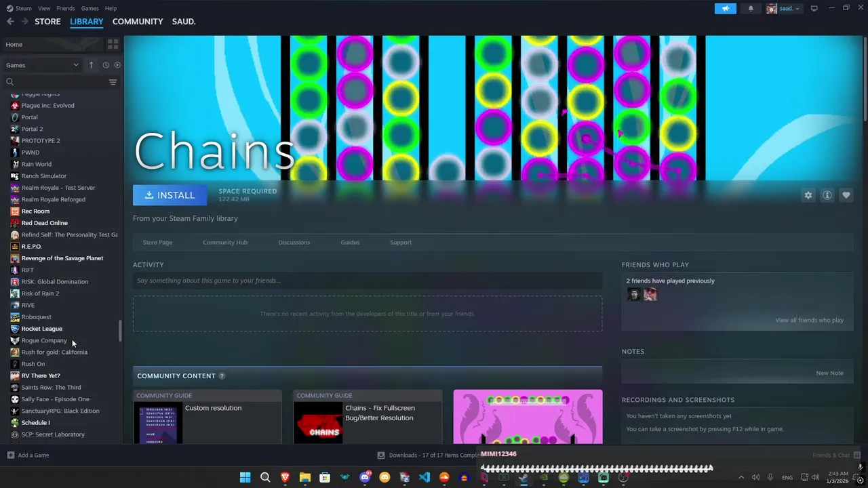Switch library to grid collections view
Screen dimensions: 868x488
point(113,44)
